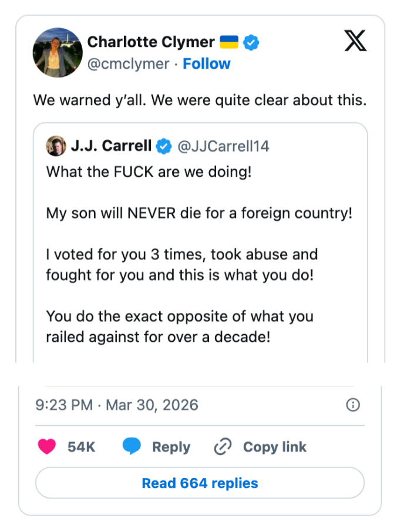Open the @JJCarrell14 handle

(x=223, y=146)
